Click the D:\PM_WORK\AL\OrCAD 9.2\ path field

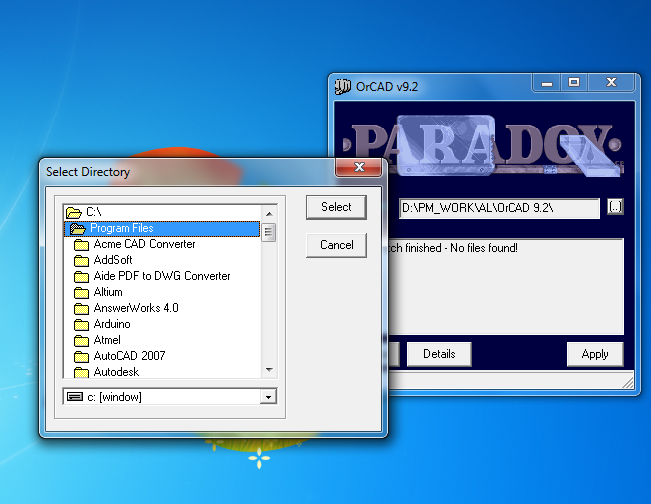[499, 208]
